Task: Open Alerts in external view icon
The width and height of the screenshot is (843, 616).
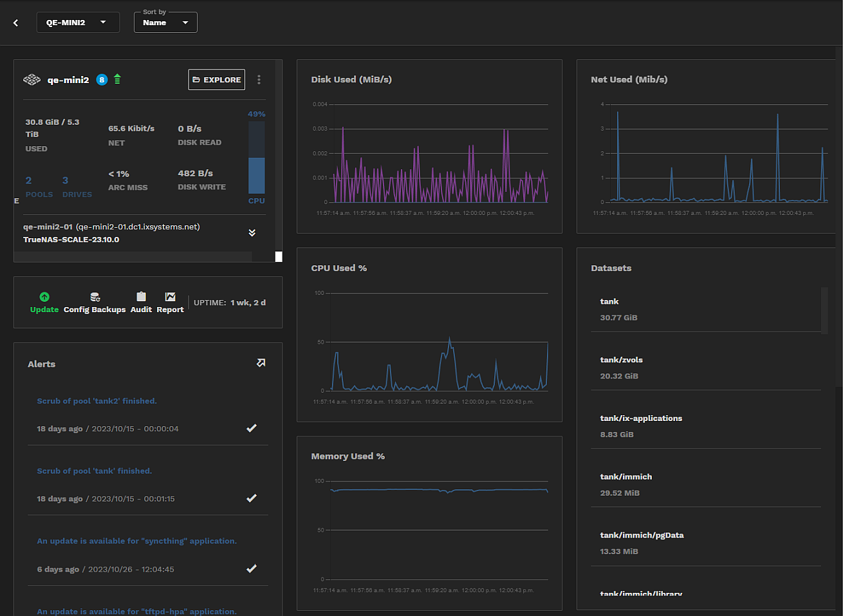Action: tap(261, 363)
